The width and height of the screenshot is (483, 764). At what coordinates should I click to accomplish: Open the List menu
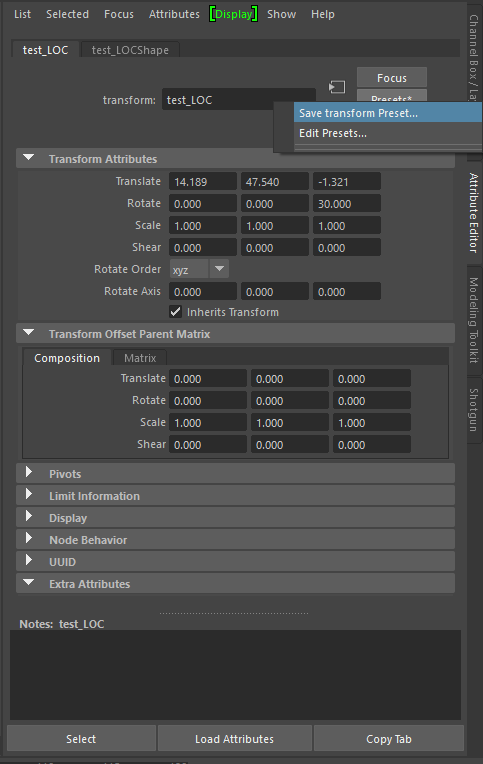[x=22, y=14]
